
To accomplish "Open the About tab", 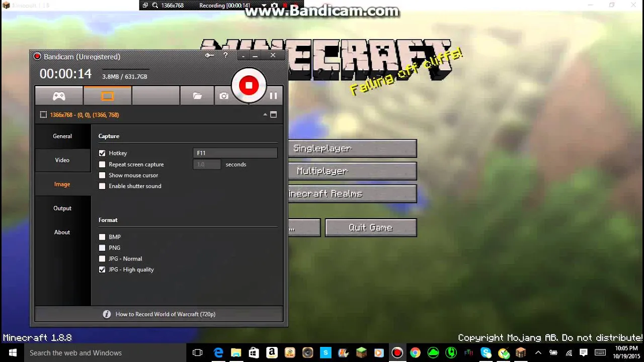I will pos(63,232).
